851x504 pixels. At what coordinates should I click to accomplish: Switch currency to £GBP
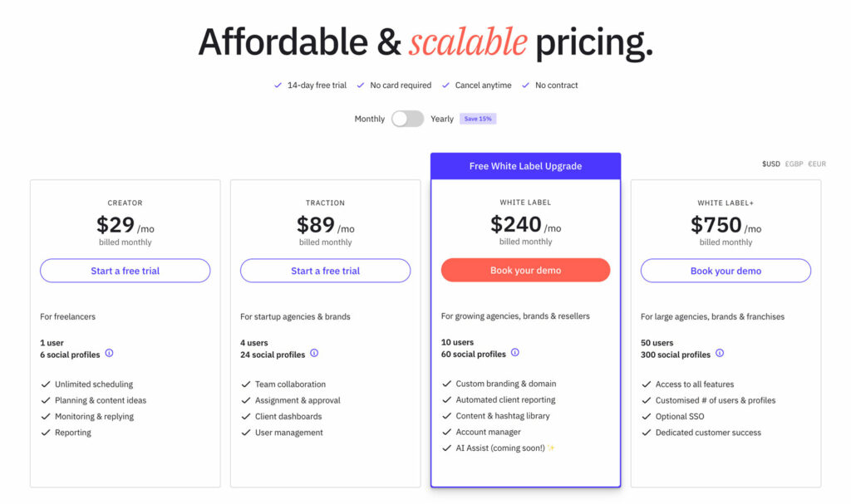(794, 164)
